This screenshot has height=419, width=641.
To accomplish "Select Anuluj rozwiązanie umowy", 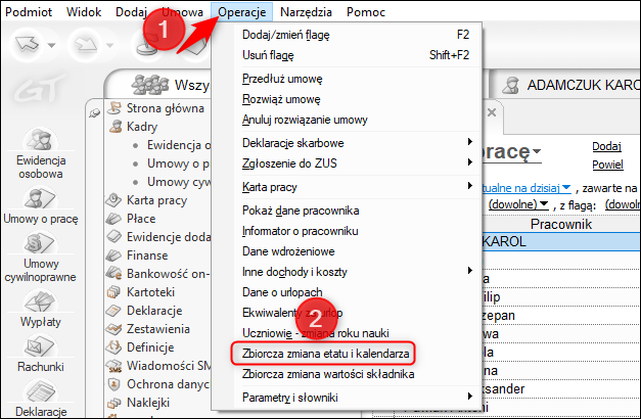I will (356, 119).
